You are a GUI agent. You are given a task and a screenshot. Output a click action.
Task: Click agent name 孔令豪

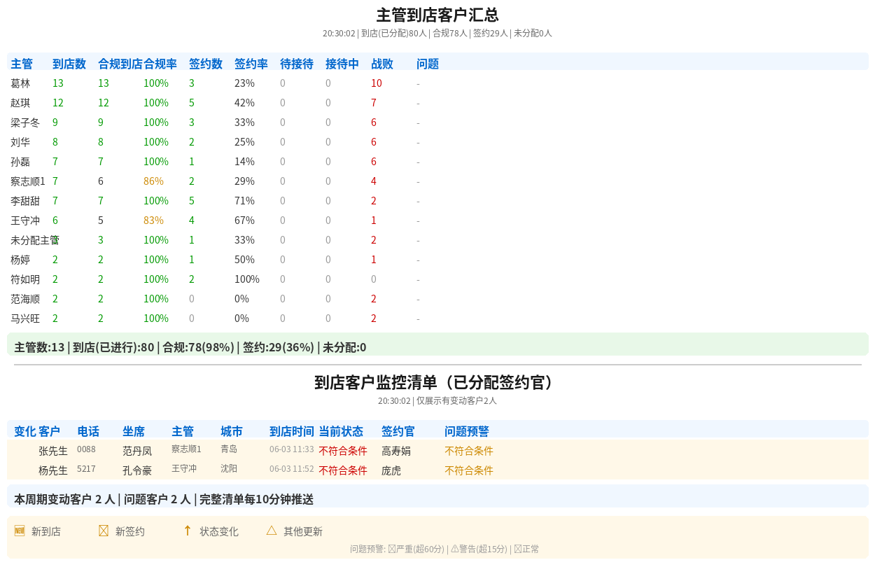click(x=137, y=470)
